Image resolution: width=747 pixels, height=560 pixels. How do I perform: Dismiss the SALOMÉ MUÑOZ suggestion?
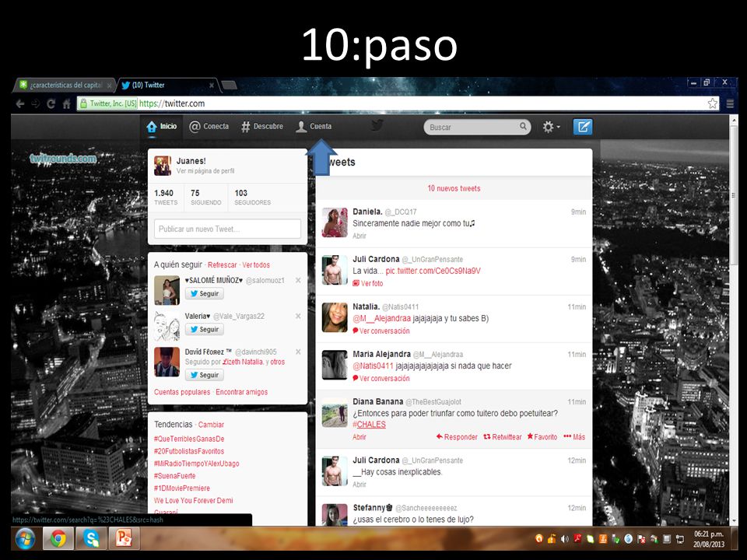[x=298, y=281]
